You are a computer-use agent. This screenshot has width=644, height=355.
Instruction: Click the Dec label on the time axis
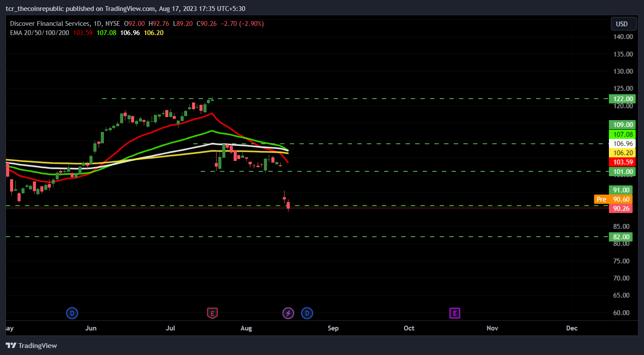[572, 328]
